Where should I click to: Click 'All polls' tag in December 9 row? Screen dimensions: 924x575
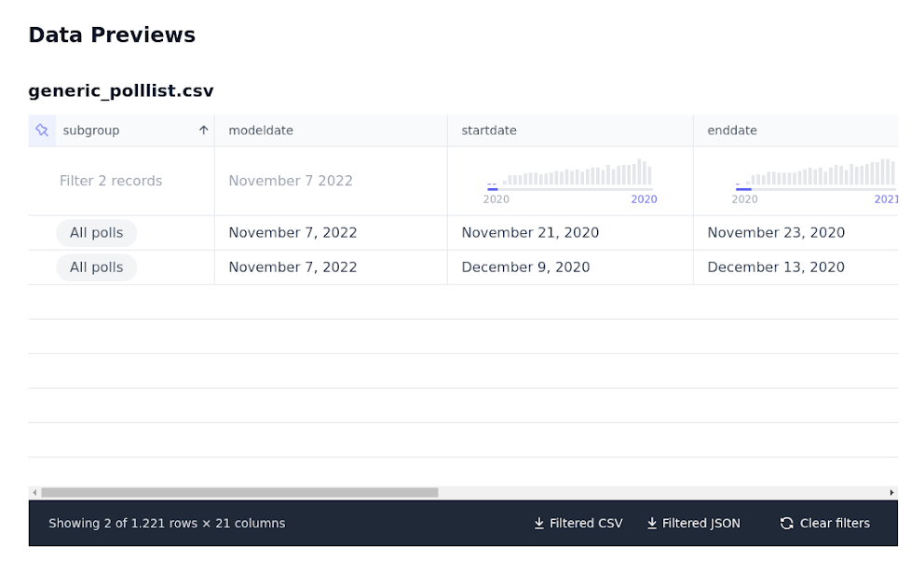pos(97,267)
